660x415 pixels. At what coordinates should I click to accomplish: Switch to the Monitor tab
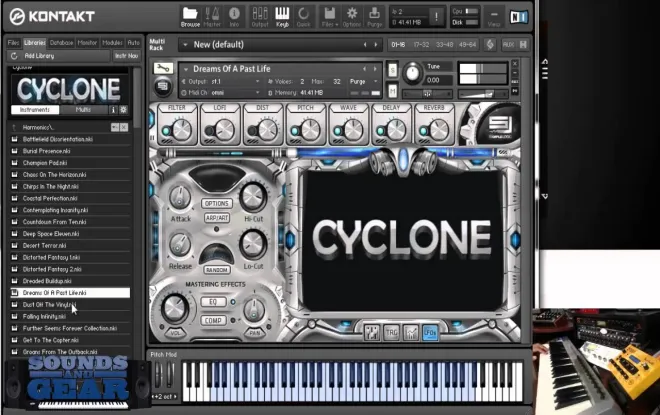[x=87, y=43]
